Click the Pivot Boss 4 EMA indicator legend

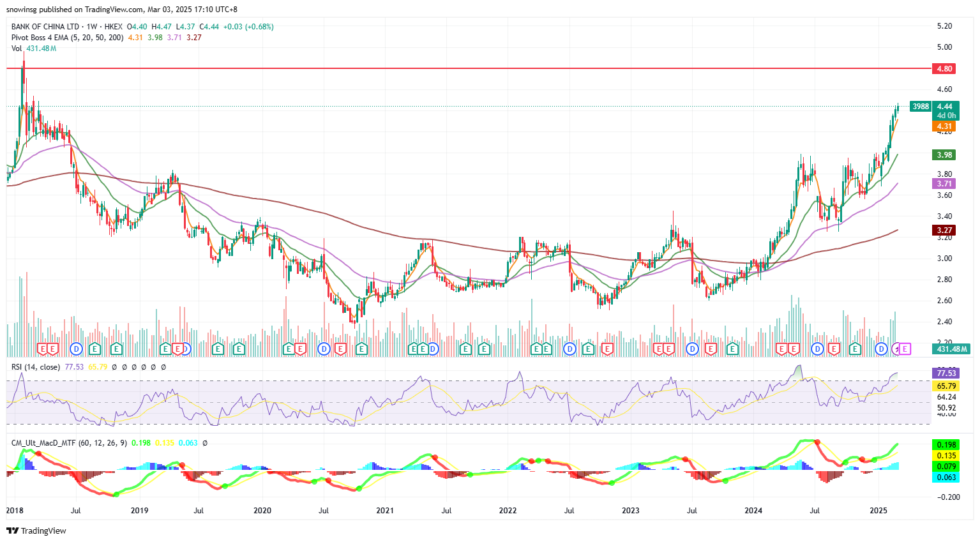click(68, 38)
